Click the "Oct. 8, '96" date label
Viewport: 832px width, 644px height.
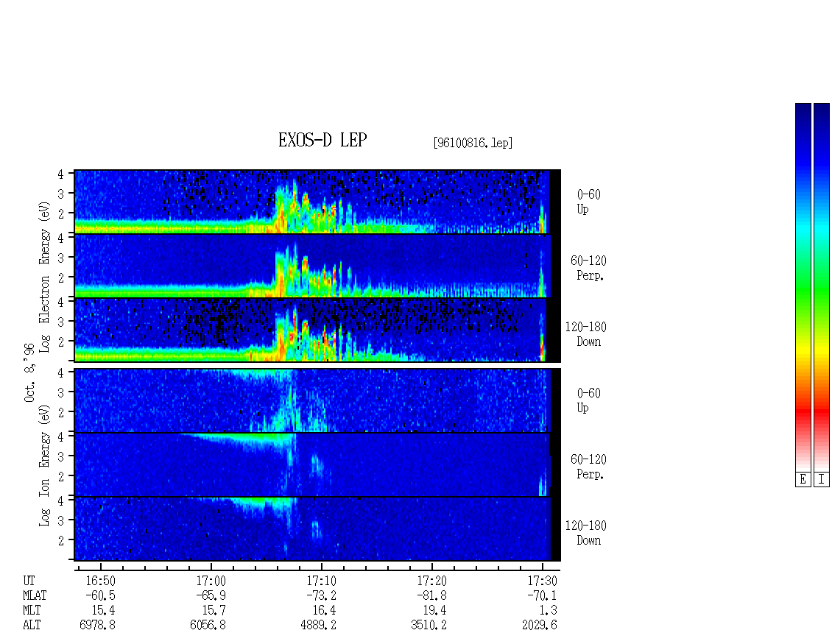pyautogui.click(x=29, y=372)
